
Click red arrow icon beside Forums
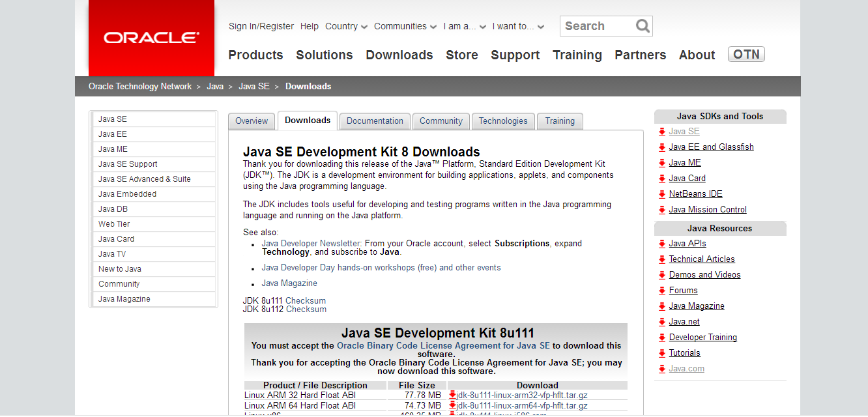pyautogui.click(x=662, y=291)
